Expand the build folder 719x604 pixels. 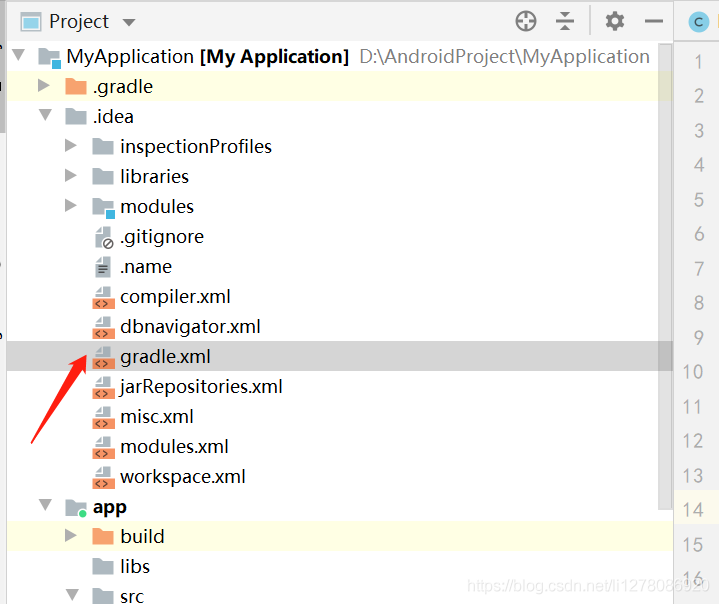tap(71, 536)
